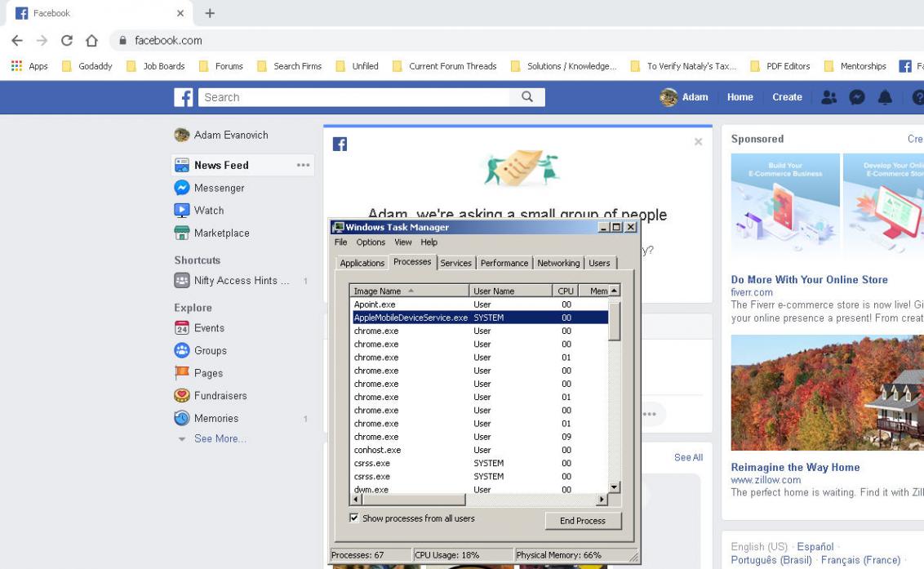Reload the page in Chrome

point(67,40)
